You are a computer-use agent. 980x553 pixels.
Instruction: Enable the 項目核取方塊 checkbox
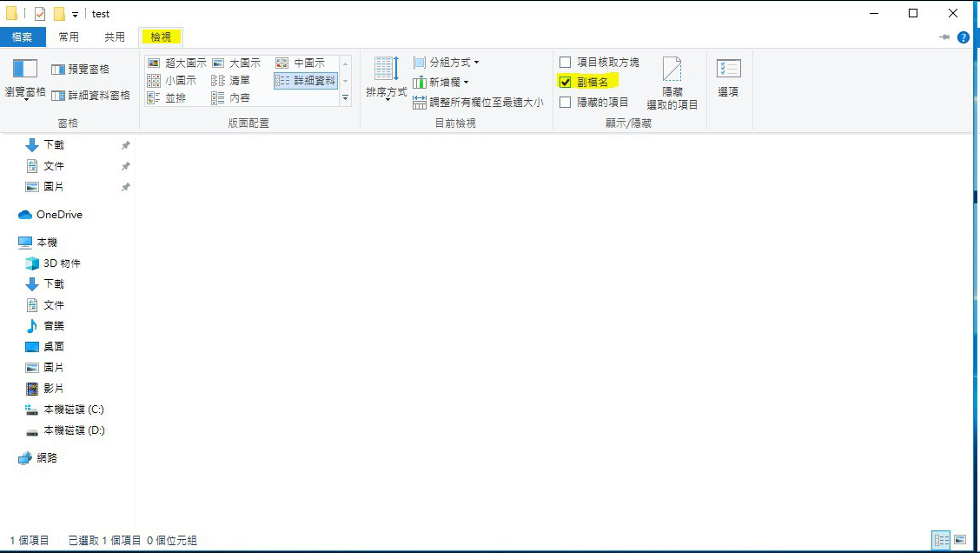566,63
